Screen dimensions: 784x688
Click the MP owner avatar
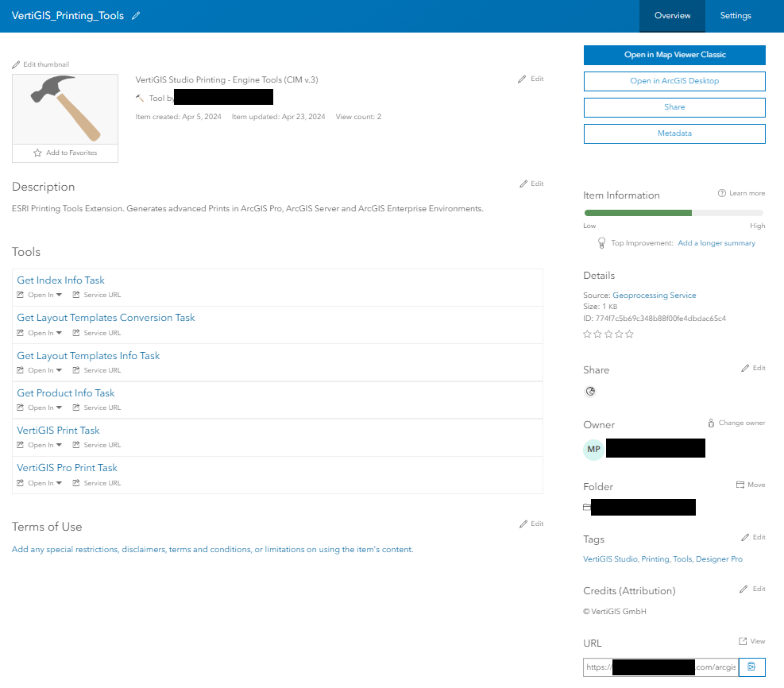593,449
